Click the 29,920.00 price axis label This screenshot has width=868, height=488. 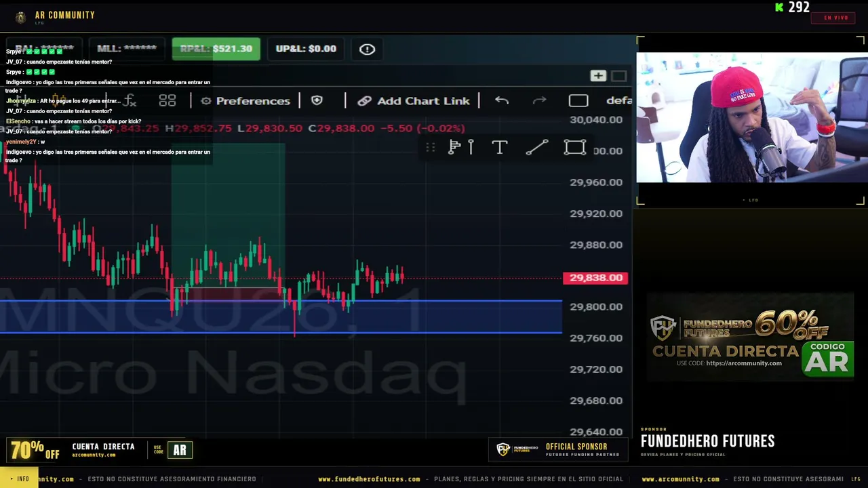(x=596, y=213)
